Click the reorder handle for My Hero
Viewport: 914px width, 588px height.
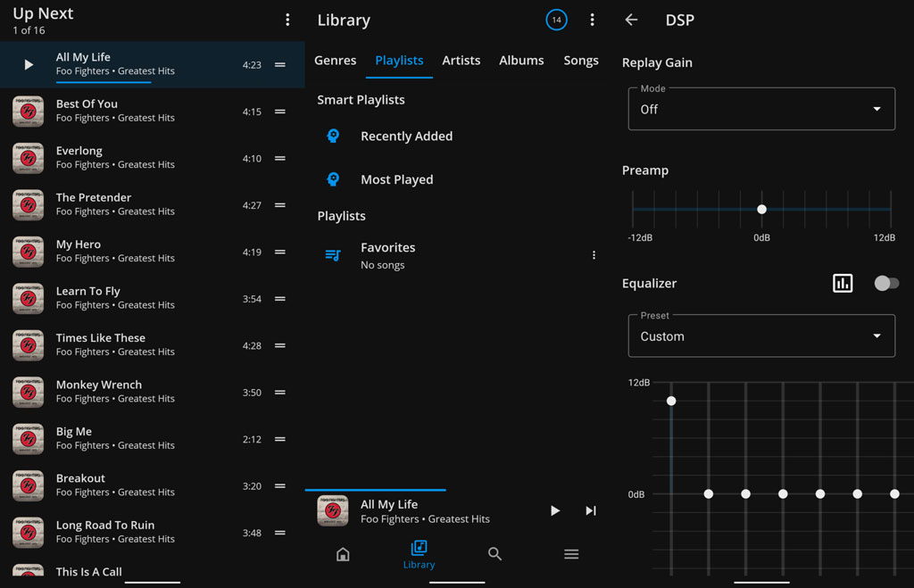click(280, 252)
